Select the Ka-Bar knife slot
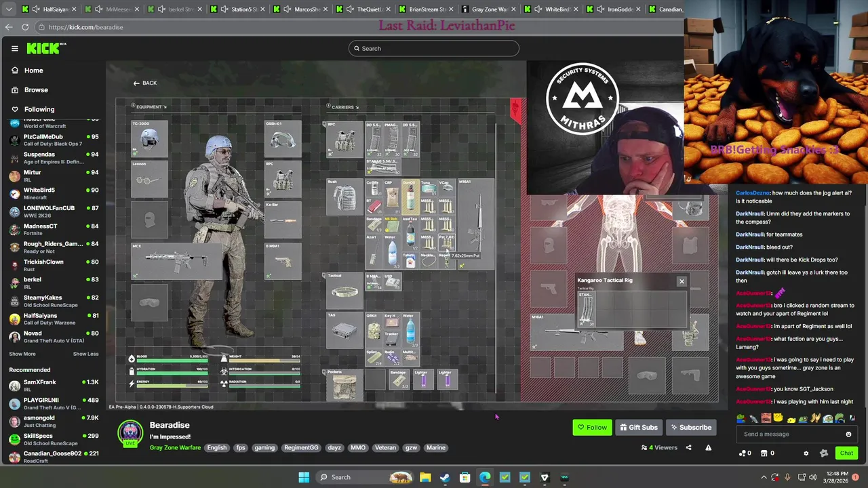This screenshot has width=868, height=488. pos(283,220)
